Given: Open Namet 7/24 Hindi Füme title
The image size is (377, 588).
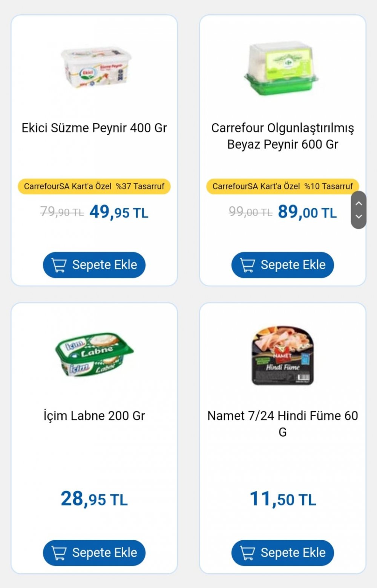Looking at the screenshot, I should coord(283,424).
